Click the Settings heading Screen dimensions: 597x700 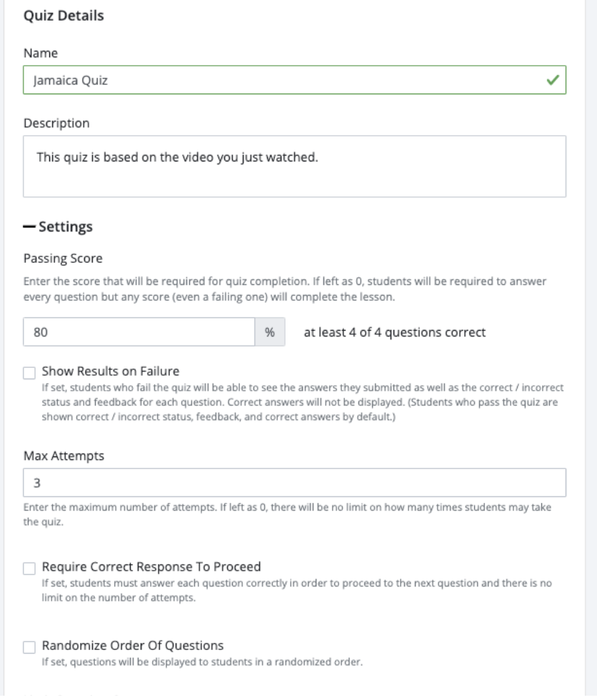66,227
